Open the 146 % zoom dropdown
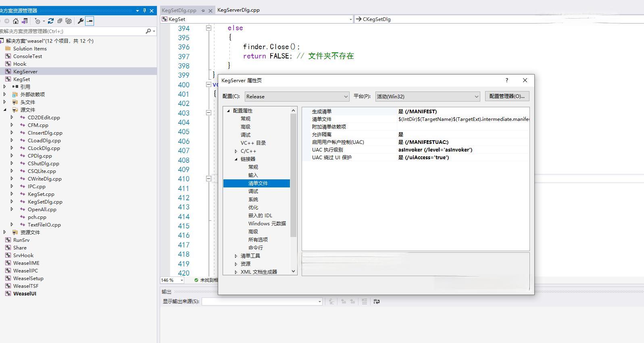This screenshot has width=644, height=343. (182, 280)
